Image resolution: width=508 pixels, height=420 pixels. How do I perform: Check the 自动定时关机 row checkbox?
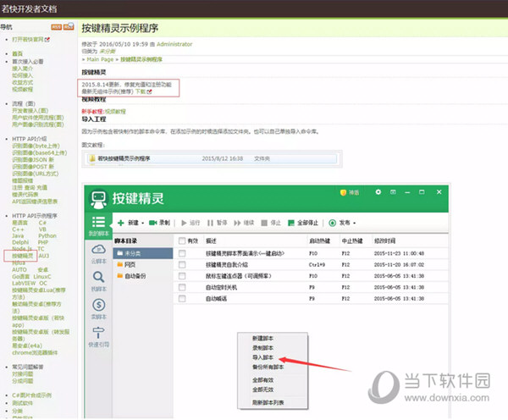[182, 287]
